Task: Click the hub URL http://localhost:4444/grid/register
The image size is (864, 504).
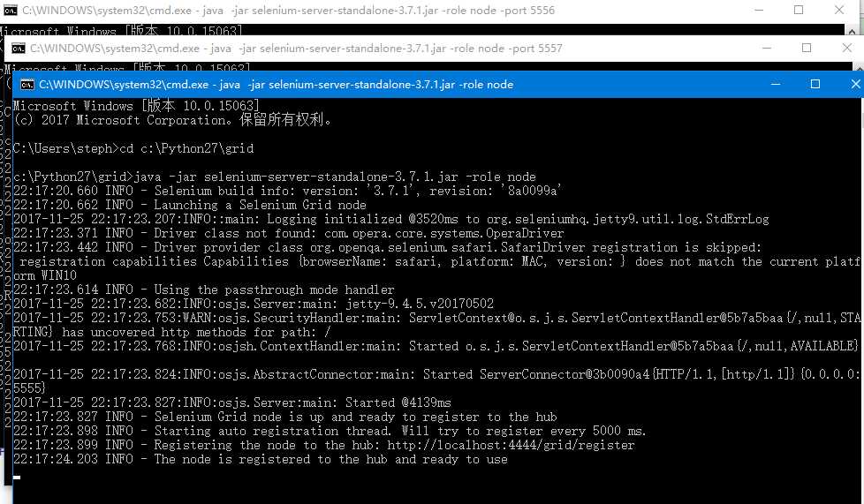Action: [x=511, y=445]
